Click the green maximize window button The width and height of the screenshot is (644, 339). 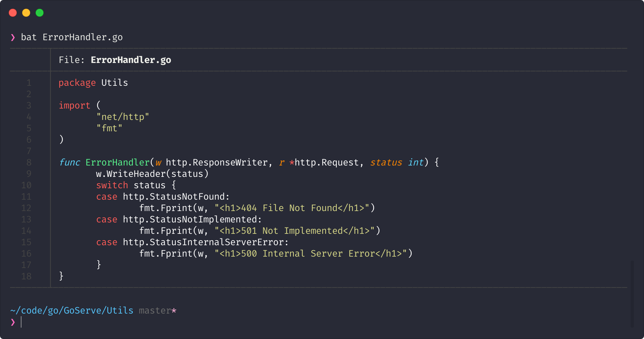point(40,13)
